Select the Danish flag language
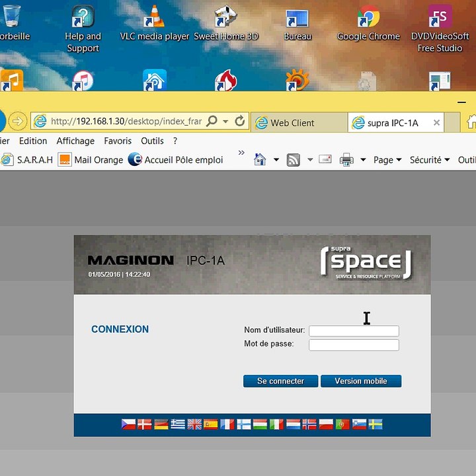 [145, 424]
